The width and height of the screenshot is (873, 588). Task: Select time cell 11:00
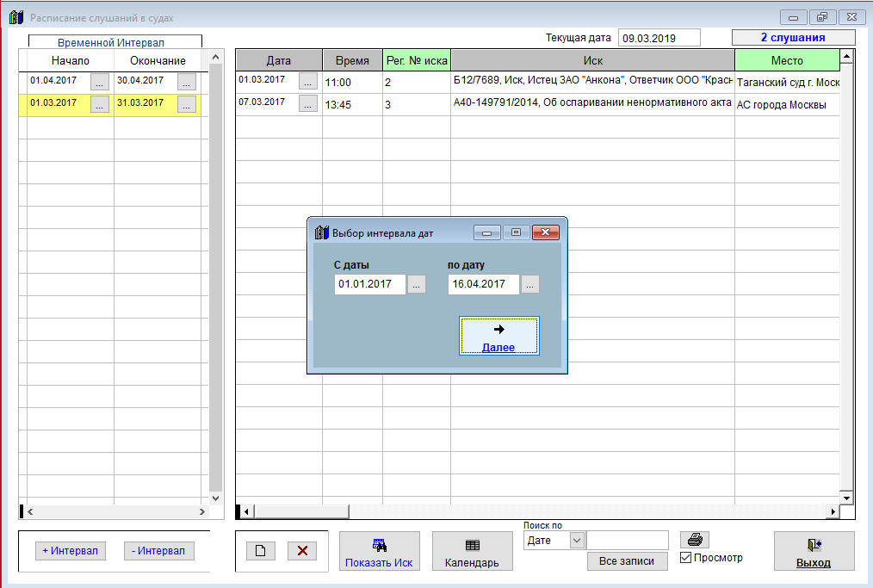pyautogui.click(x=352, y=82)
